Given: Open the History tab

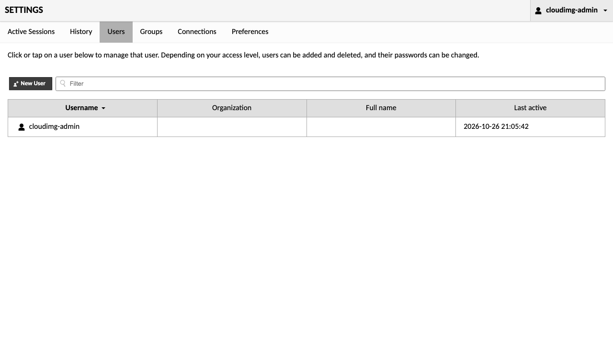Looking at the screenshot, I should 81,32.
